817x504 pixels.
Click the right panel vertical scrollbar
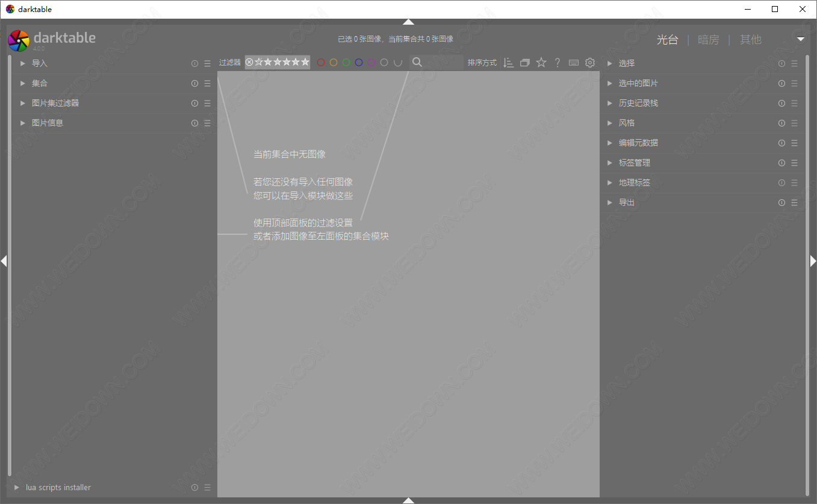[807, 275]
